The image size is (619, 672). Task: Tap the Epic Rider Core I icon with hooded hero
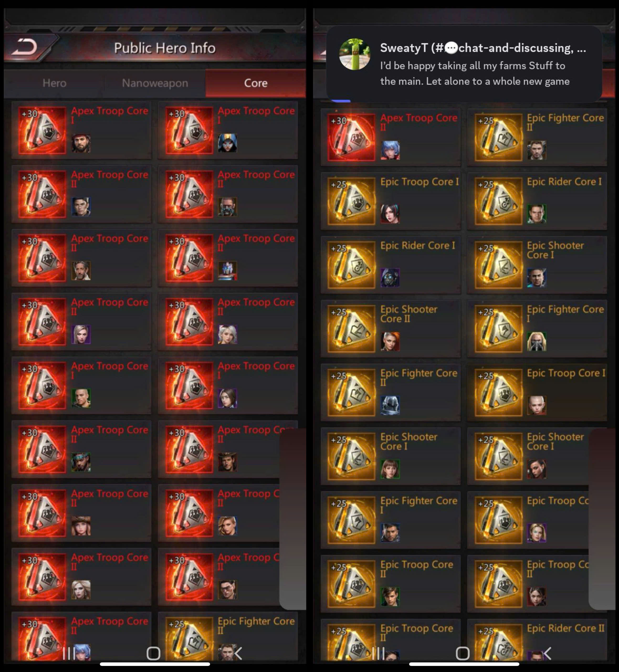pos(351,265)
